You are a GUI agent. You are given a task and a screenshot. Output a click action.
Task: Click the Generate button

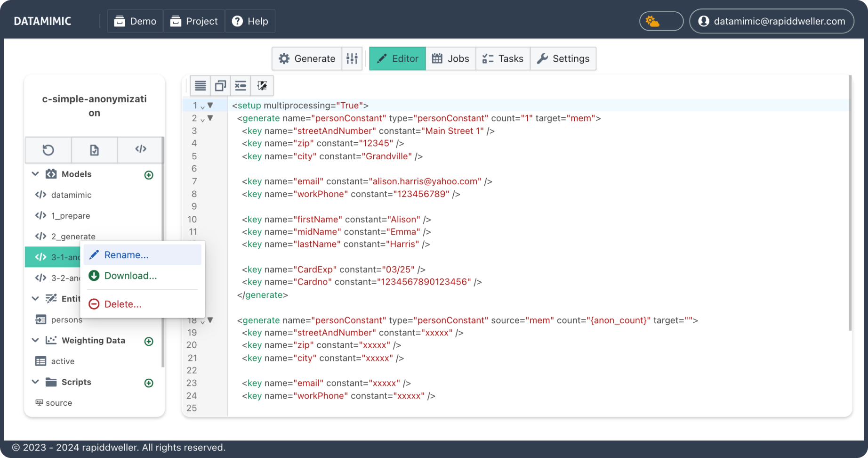[306, 58]
